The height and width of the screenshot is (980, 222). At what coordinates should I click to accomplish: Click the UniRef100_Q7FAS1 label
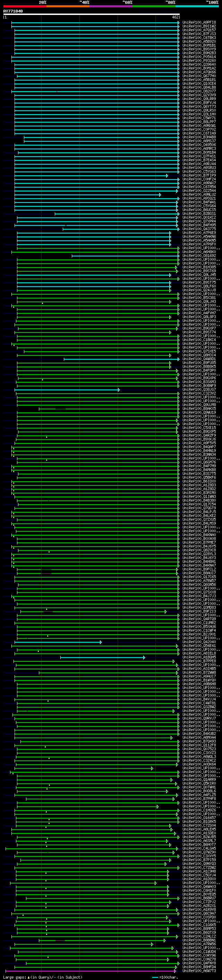pos(199,156)
